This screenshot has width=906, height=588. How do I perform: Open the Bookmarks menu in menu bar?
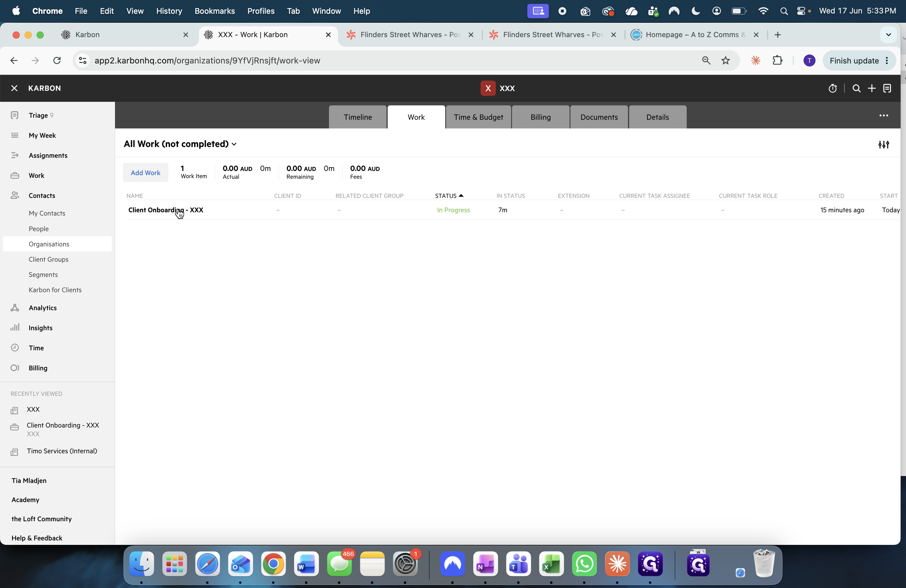[x=215, y=11]
